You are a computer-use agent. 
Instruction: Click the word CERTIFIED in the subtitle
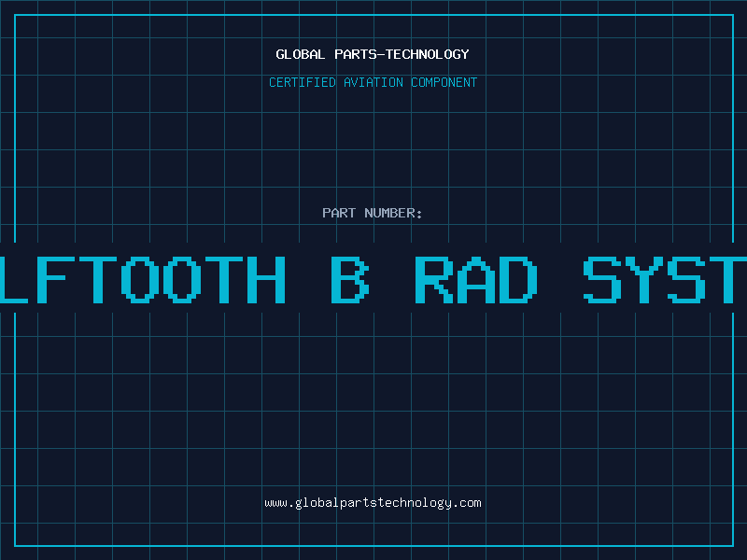(x=302, y=82)
